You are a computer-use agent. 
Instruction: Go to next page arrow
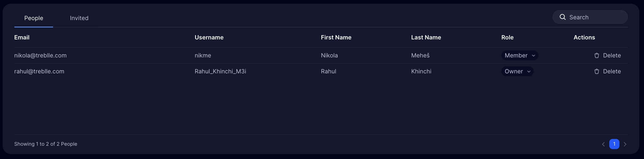pyautogui.click(x=625, y=144)
